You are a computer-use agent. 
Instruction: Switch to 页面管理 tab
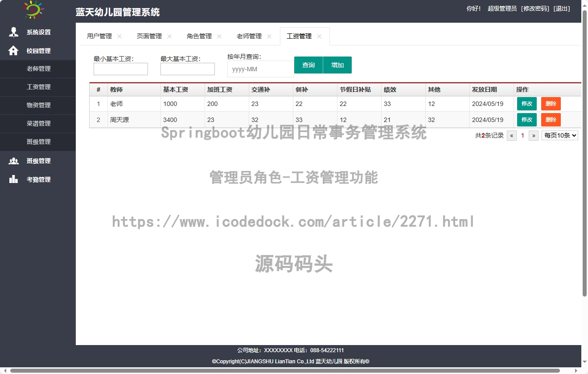coord(149,37)
